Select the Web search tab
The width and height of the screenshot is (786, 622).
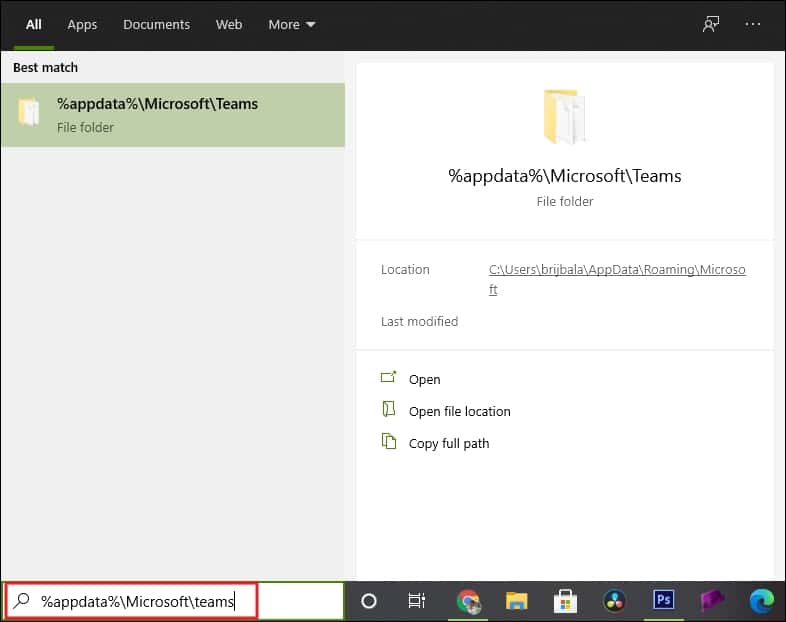[x=229, y=24]
